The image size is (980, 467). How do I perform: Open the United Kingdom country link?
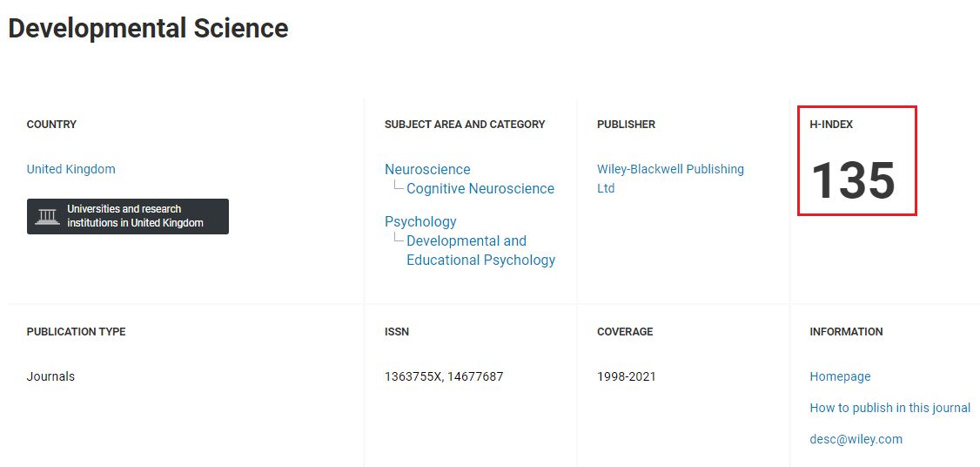(x=70, y=169)
